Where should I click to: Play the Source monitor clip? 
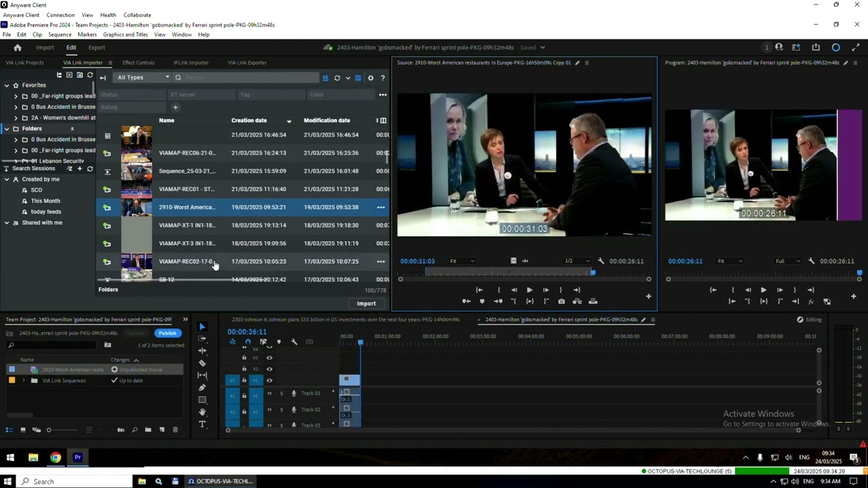(x=529, y=290)
